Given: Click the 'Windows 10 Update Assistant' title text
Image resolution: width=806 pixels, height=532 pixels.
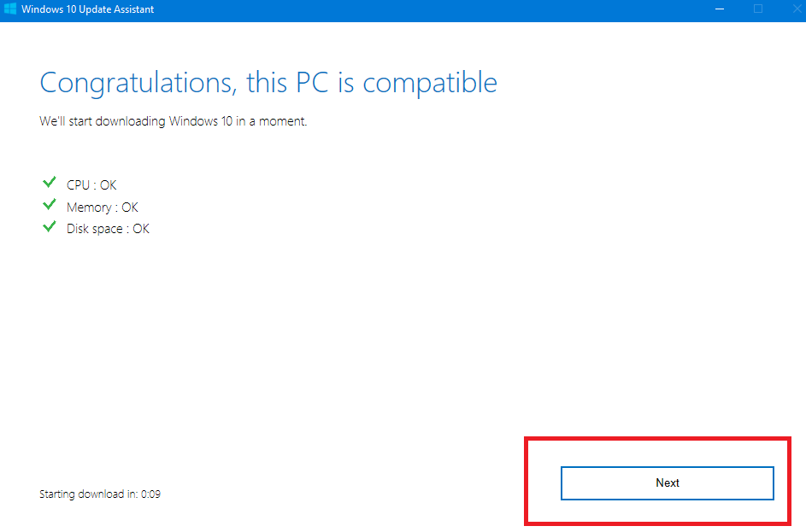Looking at the screenshot, I should point(87,9).
